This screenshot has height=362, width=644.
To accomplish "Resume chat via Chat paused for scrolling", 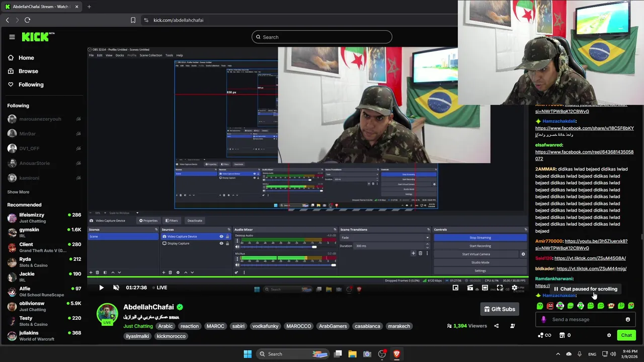I will click(586, 289).
